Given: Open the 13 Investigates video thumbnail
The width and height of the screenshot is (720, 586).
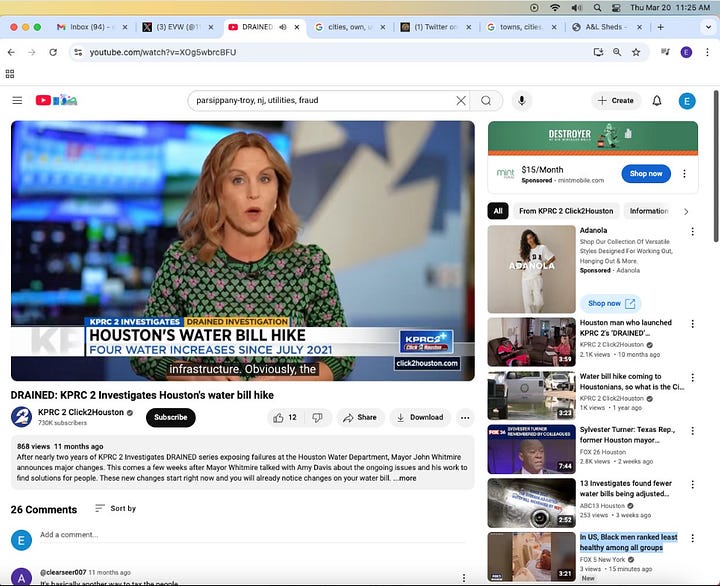Looking at the screenshot, I should 531,503.
